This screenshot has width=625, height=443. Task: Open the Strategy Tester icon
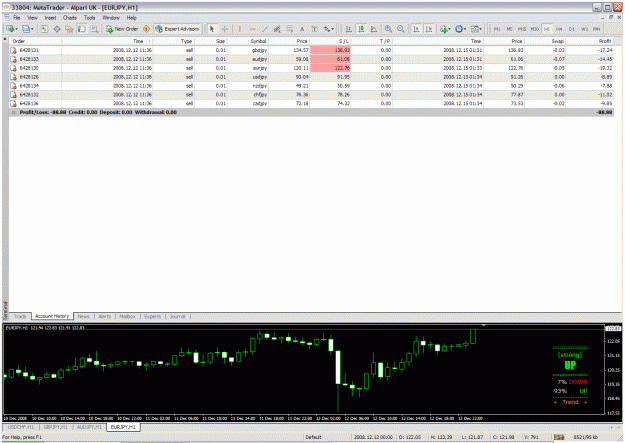pos(94,29)
